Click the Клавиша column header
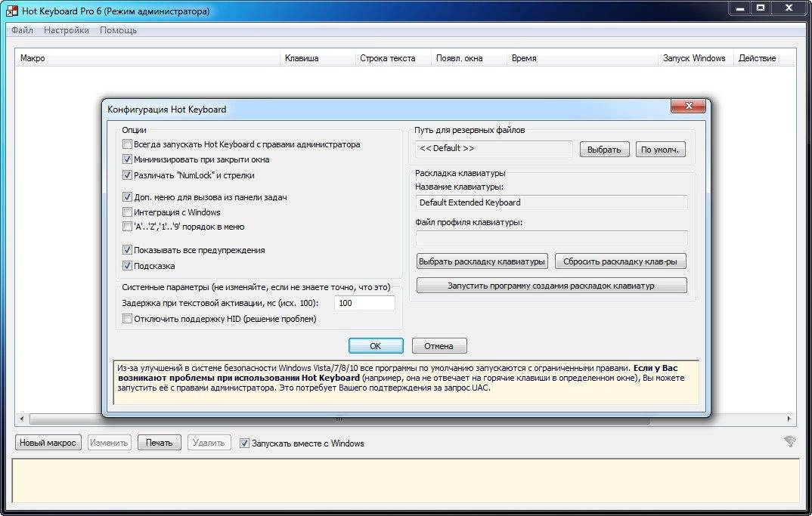Image resolution: width=812 pixels, height=516 pixels. click(318, 58)
